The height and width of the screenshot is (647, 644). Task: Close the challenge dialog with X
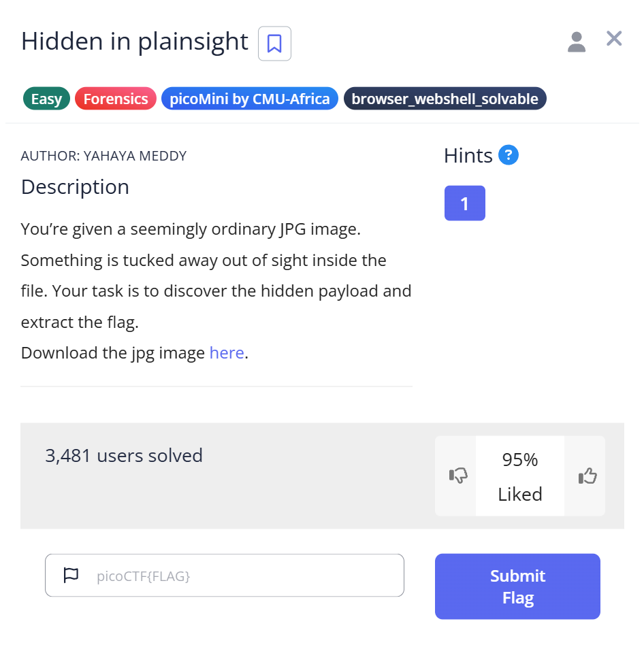pos(614,39)
